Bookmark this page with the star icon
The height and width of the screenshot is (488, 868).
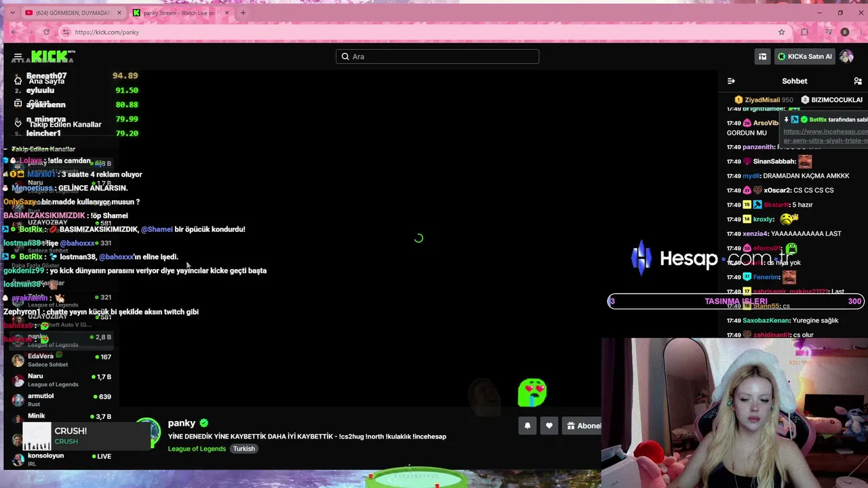pos(781,32)
